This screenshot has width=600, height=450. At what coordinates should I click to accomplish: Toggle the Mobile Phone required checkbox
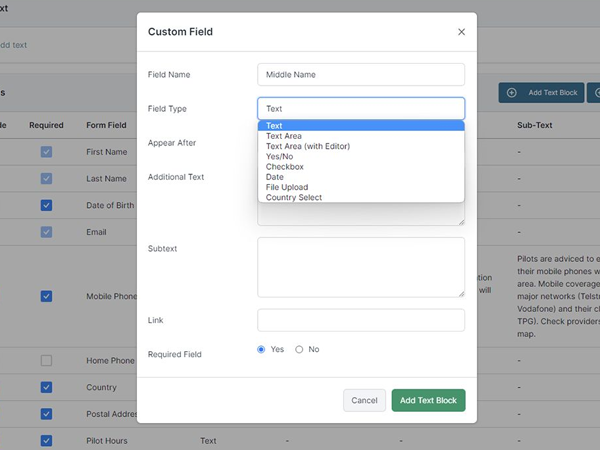click(46, 296)
